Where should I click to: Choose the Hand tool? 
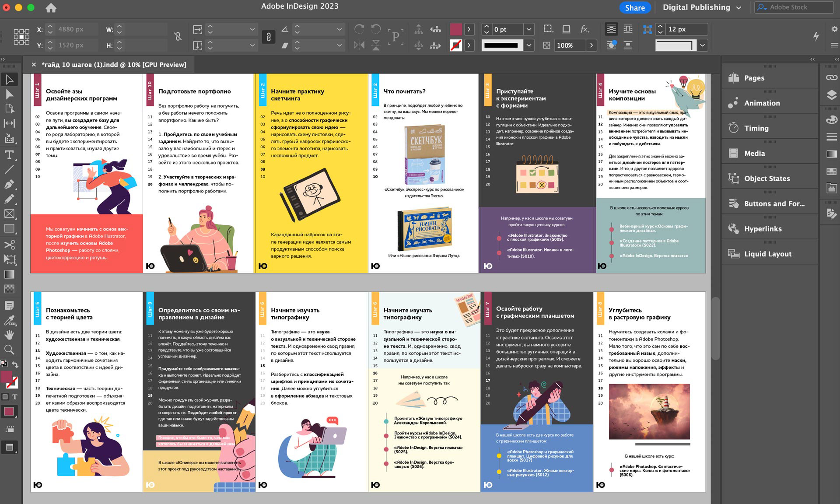[9, 335]
